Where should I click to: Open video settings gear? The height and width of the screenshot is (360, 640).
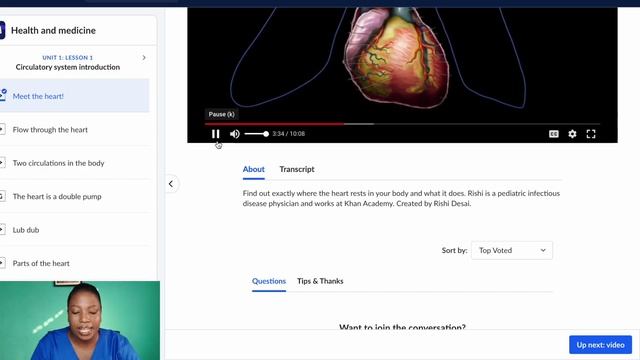[x=572, y=134]
